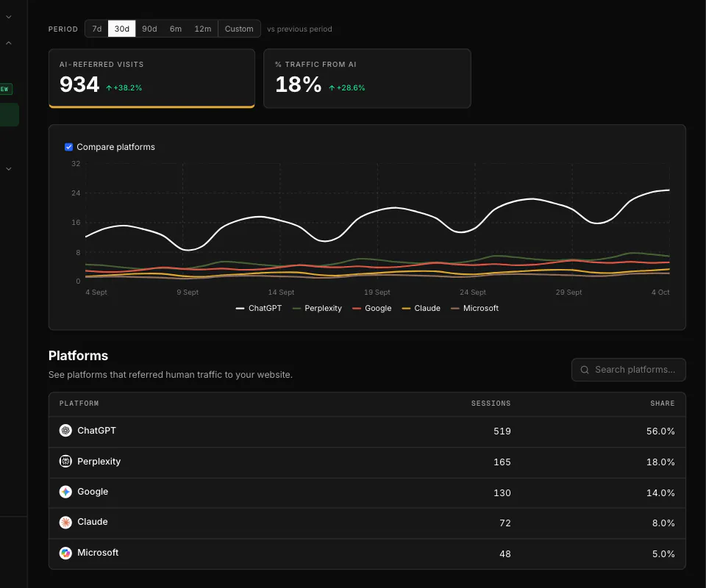Click the 18.0% share value
Image resolution: width=706 pixels, height=588 pixels.
pos(660,462)
